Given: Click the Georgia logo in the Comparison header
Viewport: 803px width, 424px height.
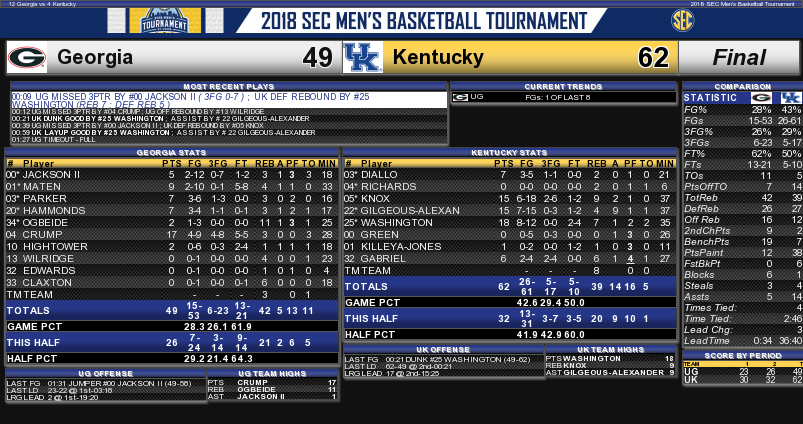Looking at the screenshot, I should 761,98.
